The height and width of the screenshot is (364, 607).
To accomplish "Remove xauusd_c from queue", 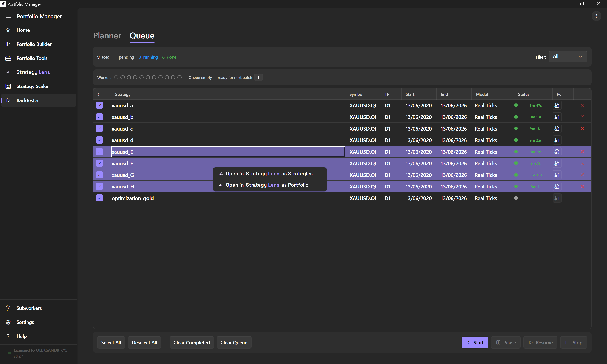I will (x=582, y=129).
